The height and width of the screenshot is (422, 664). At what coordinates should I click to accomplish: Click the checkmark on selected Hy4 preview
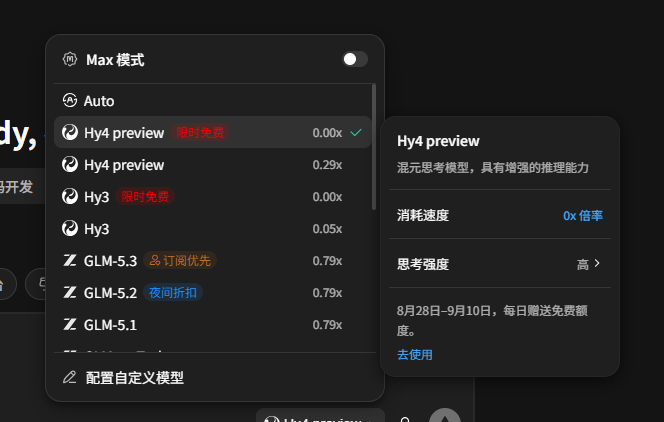356,132
